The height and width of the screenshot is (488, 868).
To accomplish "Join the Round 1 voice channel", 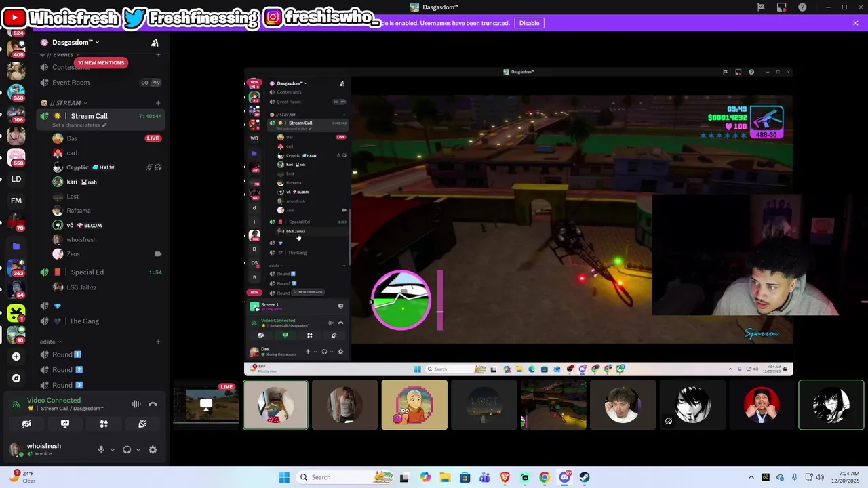I will point(100,354).
